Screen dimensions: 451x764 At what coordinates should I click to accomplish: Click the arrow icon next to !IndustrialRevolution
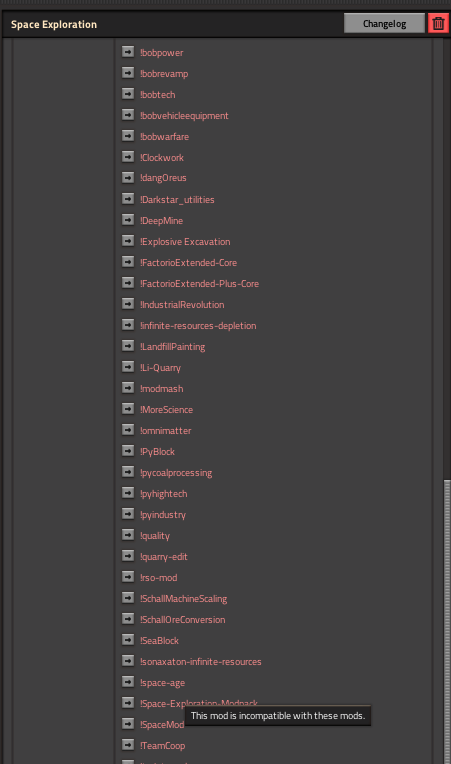click(128, 304)
